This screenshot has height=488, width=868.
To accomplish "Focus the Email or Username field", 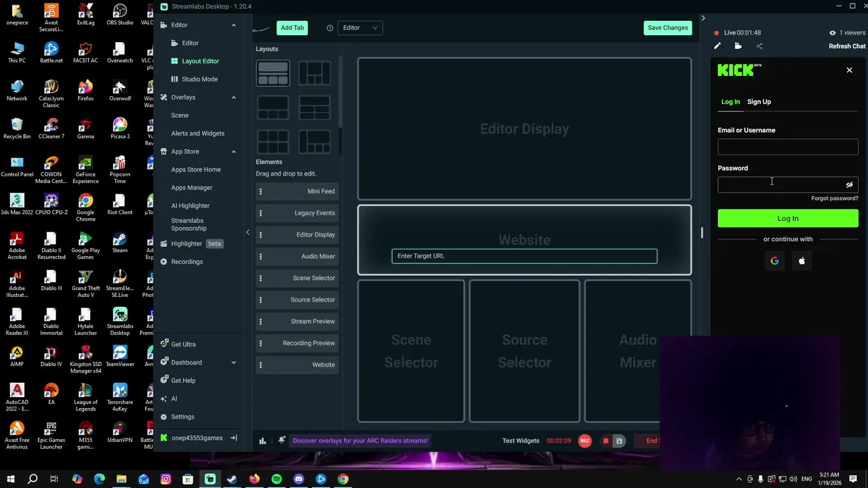I will click(788, 147).
